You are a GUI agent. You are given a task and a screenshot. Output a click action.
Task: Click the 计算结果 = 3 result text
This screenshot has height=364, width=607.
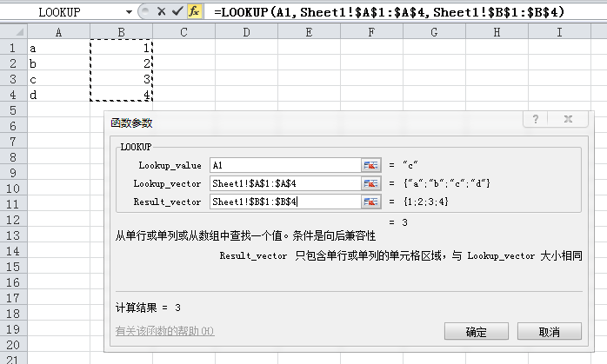[x=148, y=308]
